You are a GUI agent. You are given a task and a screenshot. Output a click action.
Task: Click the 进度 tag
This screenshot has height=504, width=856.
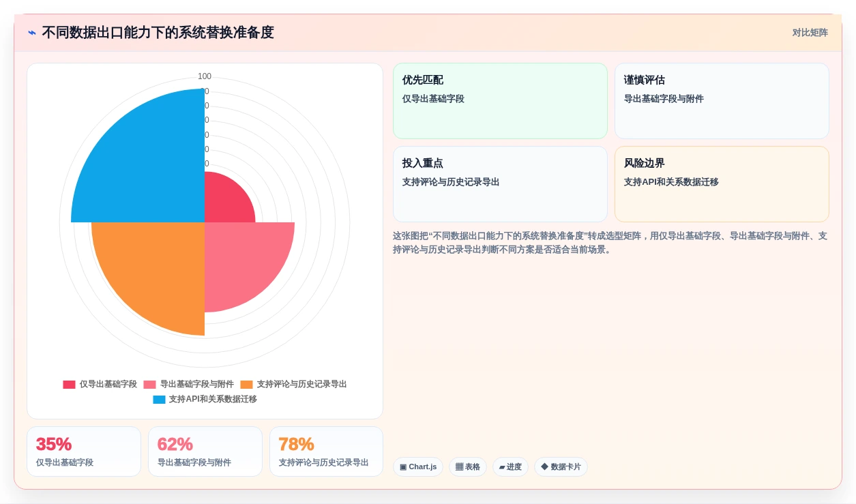pos(510,467)
